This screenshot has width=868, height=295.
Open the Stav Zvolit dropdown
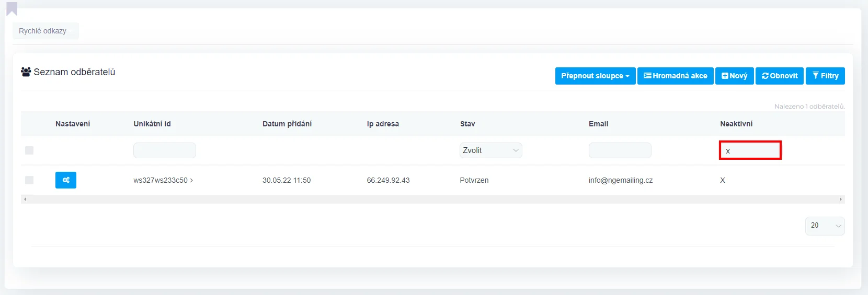pos(490,150)
